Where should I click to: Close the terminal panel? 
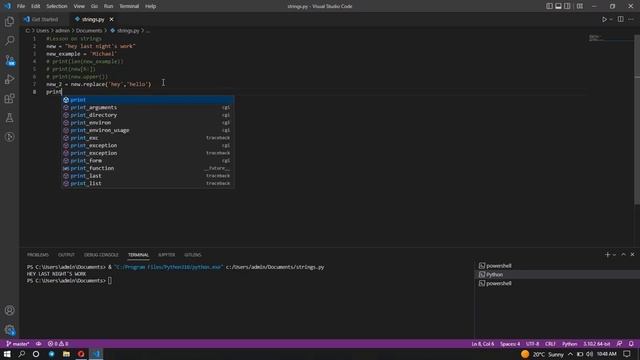632,255
